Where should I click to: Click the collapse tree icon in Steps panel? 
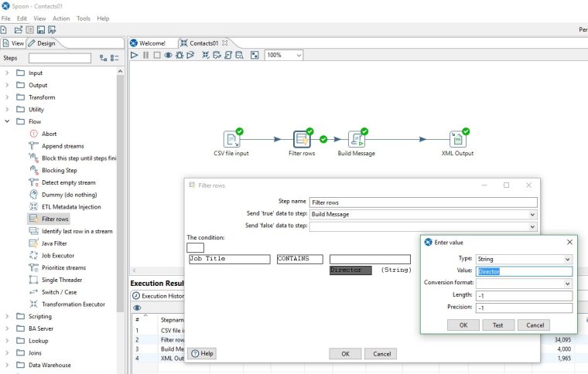[115, 58]
